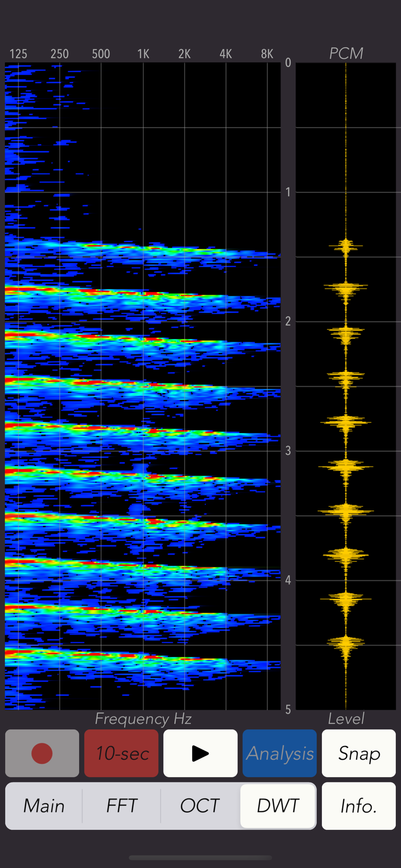Image resolution: width=401 pixels, height=868 pixels.
Task: Tap the 500 frequency axis label
Action: pyautogui.click(x=101, y=54)
